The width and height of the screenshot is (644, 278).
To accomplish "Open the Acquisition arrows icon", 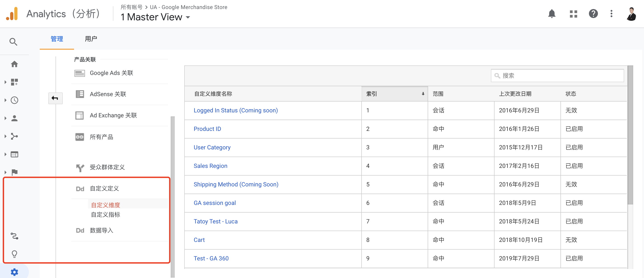I will [x=14, y=136].
